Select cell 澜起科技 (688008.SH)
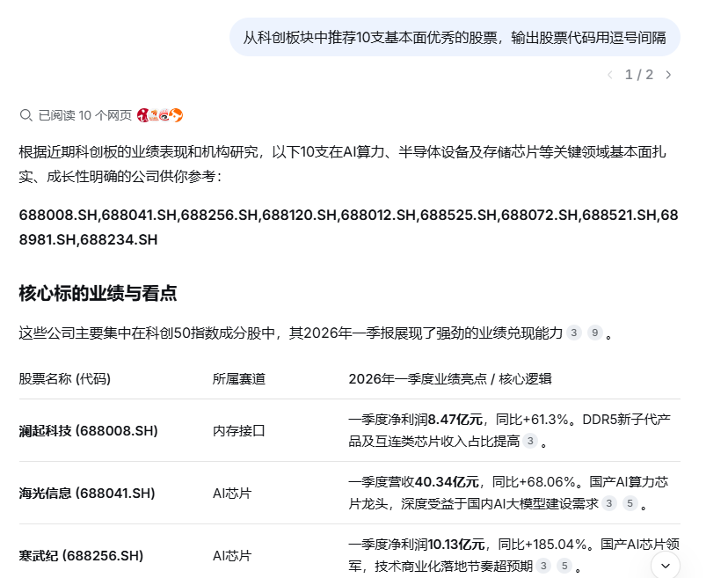728x578 pixels. (x=89, y=431)
